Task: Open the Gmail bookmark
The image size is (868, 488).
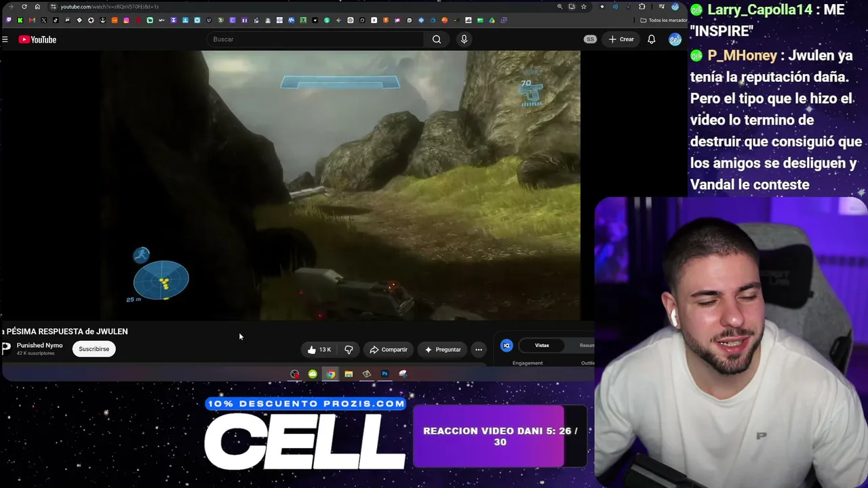Action: (x=32, y=20)
